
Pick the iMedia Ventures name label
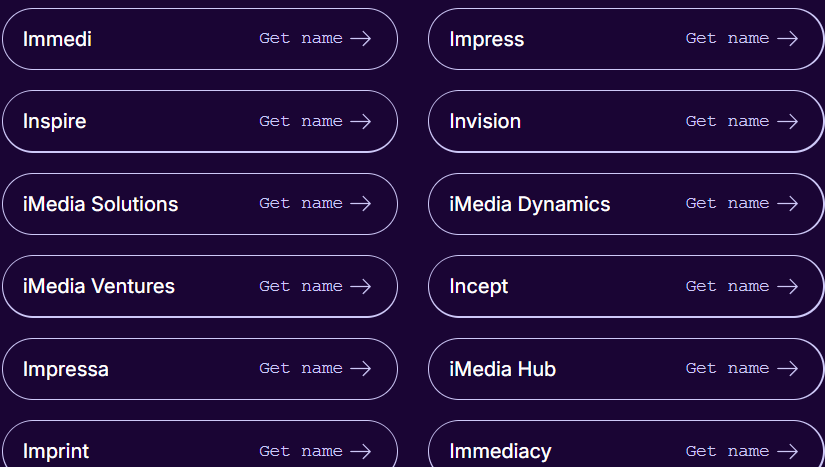[98, 286]
